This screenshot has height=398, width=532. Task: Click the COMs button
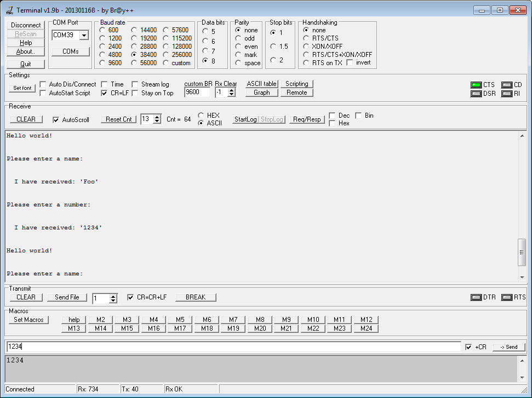point(71,51)
